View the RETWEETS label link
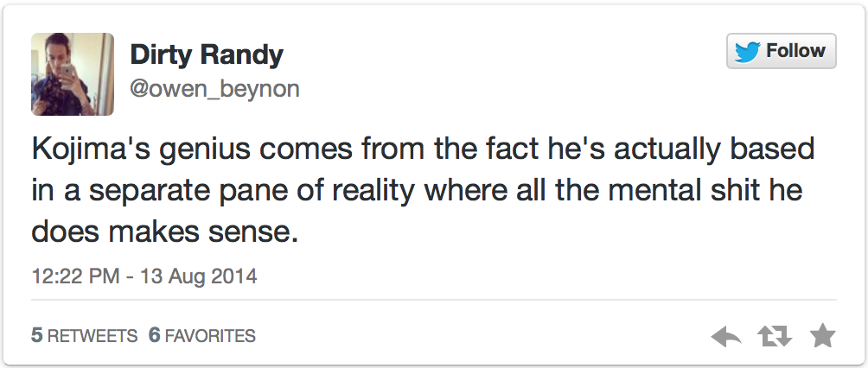Image resolution: width=868 pixels, height=368 pixels. [93, 335]
